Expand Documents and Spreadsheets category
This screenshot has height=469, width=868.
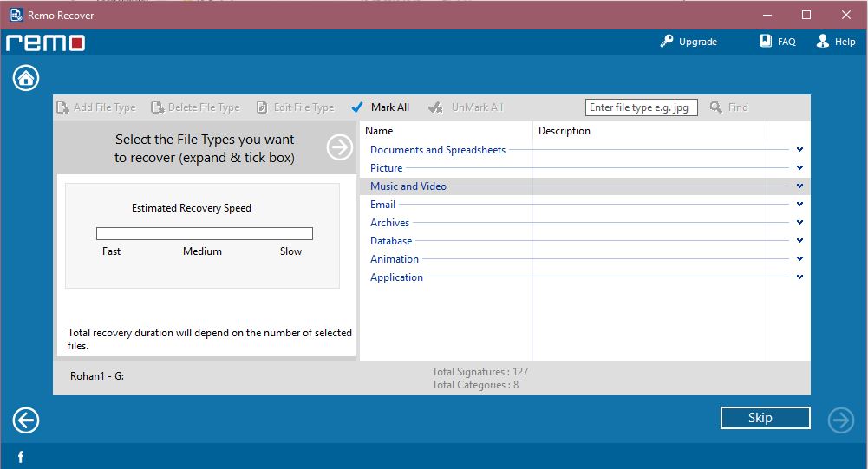(x=799, y=150)
